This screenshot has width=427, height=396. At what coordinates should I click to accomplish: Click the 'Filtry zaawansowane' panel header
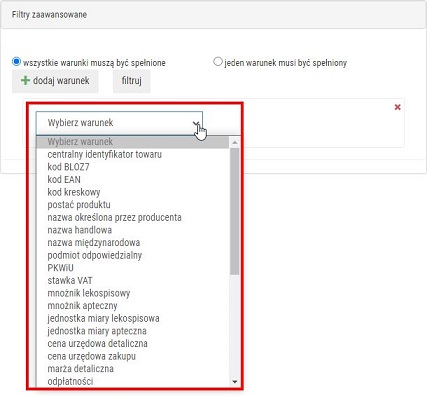213,15
